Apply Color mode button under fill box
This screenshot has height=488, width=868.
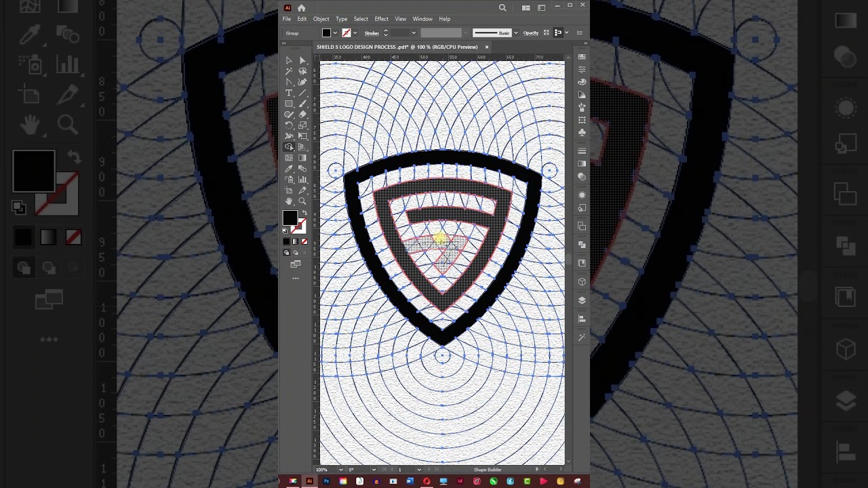click(286, 241)
